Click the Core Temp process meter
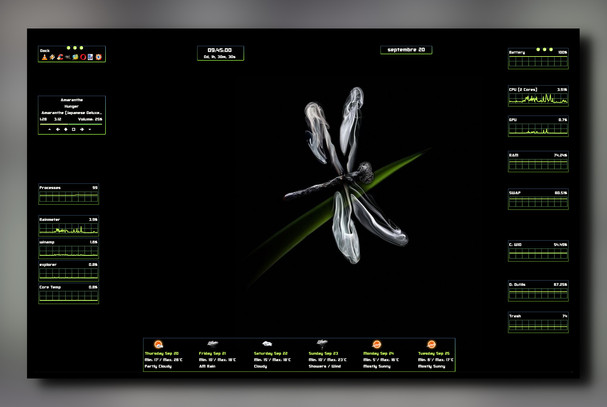Viewport: 607px width, 407px height. point(69,294)
